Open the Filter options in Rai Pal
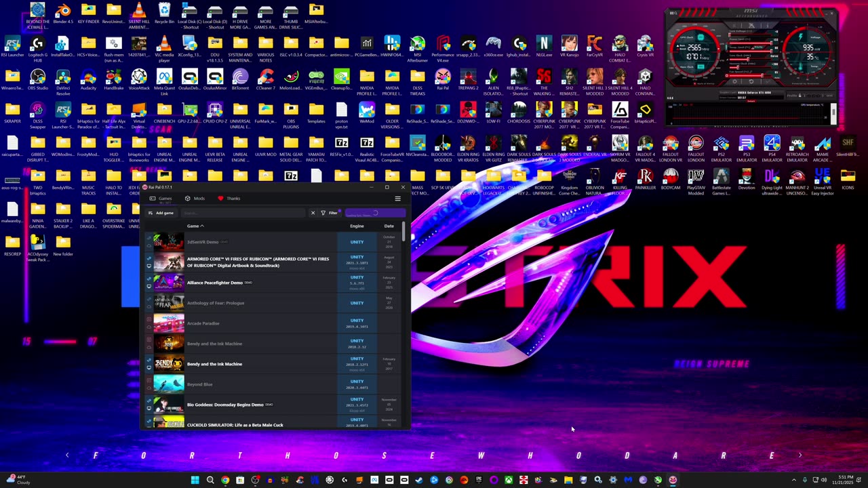Screen dimensions: 868x488 [330, 213]
